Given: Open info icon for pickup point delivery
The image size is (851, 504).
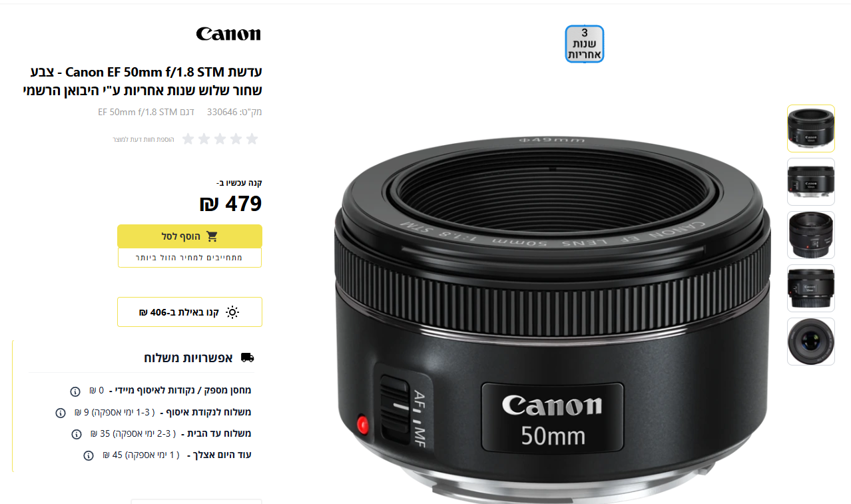Looking at the screenshot, I should pos(61,413).
